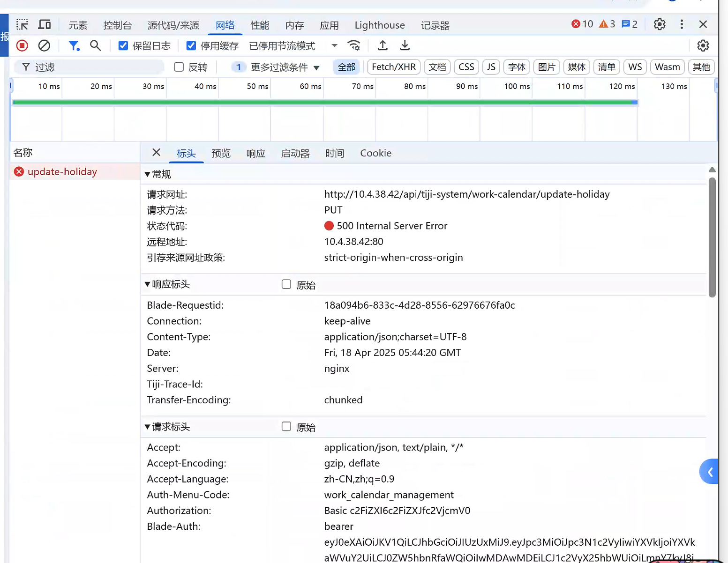Filter requests by Other
The height and width of the screenshot is (563, 728).
pos(701,67)
